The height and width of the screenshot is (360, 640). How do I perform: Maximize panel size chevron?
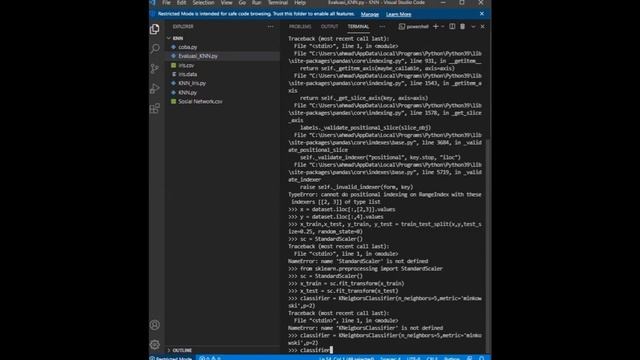tap(473, 27)
